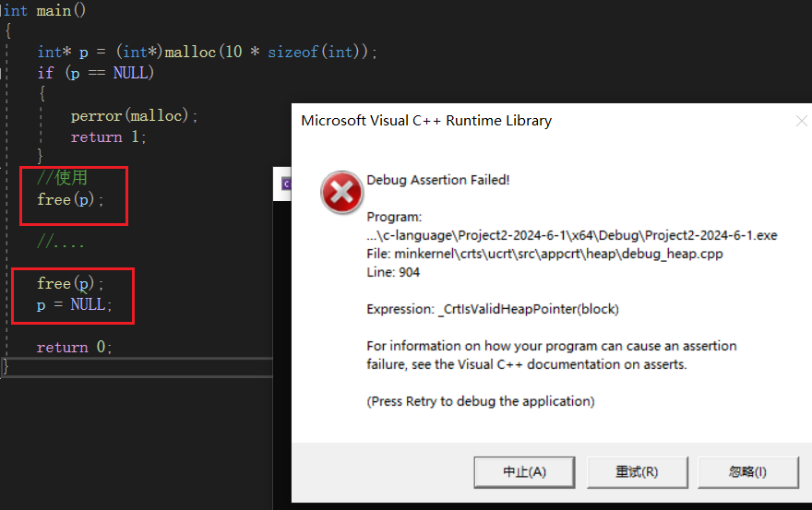Click the //使用 comment line

click(x=63, y=178)
